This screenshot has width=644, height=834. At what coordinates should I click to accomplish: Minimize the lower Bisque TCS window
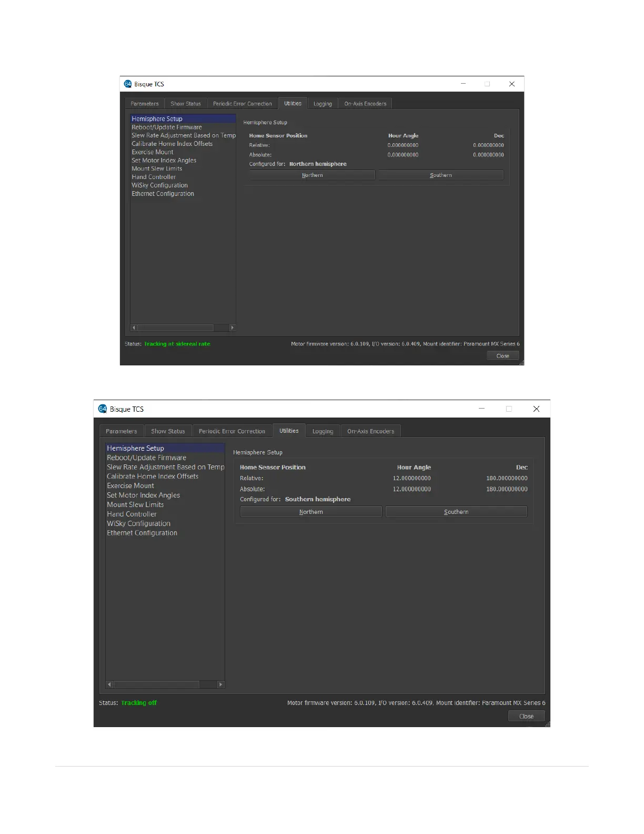click(481, 409)
